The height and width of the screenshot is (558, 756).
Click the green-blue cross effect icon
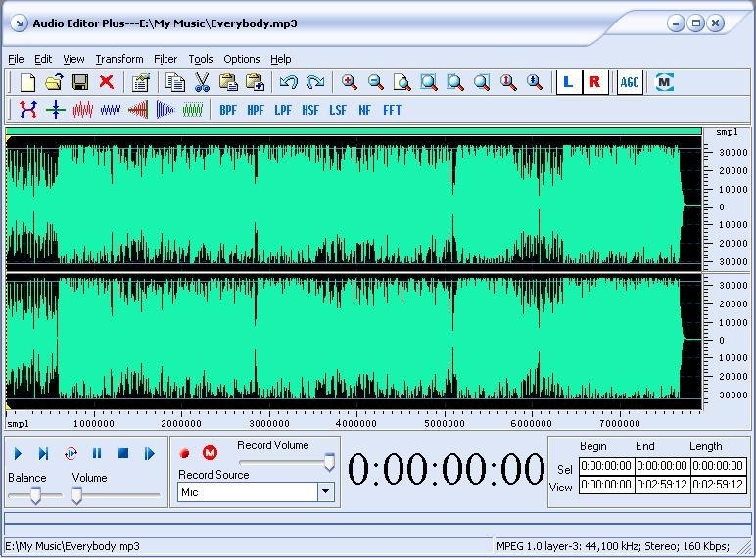pyautogui.click(x=56, y=110)
